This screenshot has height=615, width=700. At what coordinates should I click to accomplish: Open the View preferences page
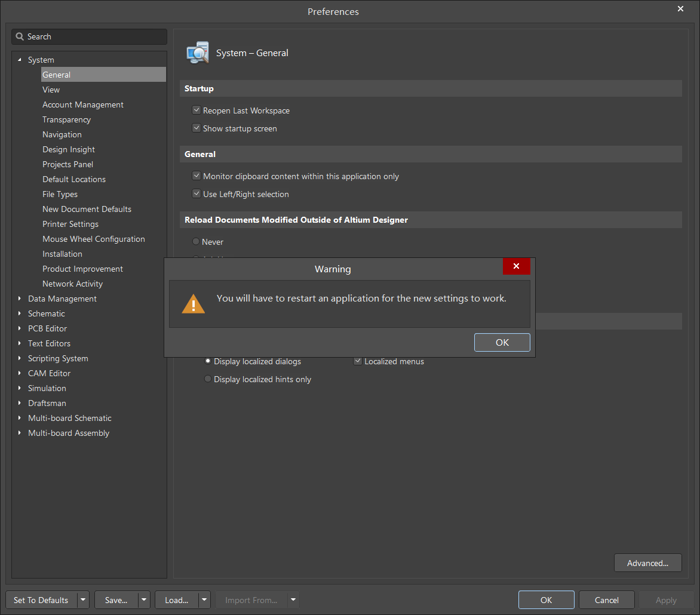(51, 90)
